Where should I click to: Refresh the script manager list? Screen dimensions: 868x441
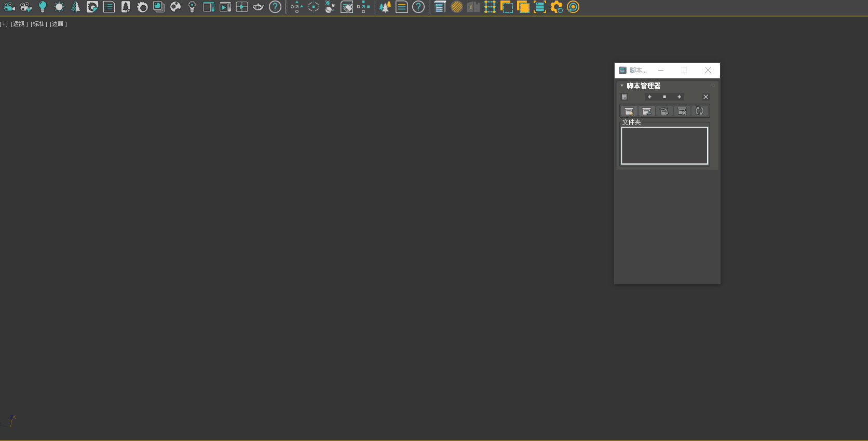point(700,111)
